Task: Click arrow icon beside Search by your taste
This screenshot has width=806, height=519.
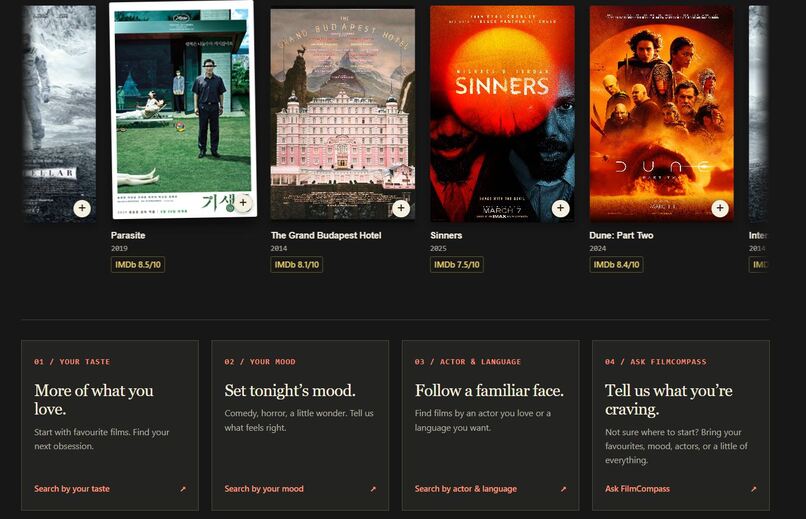Action: click(182, 489)
